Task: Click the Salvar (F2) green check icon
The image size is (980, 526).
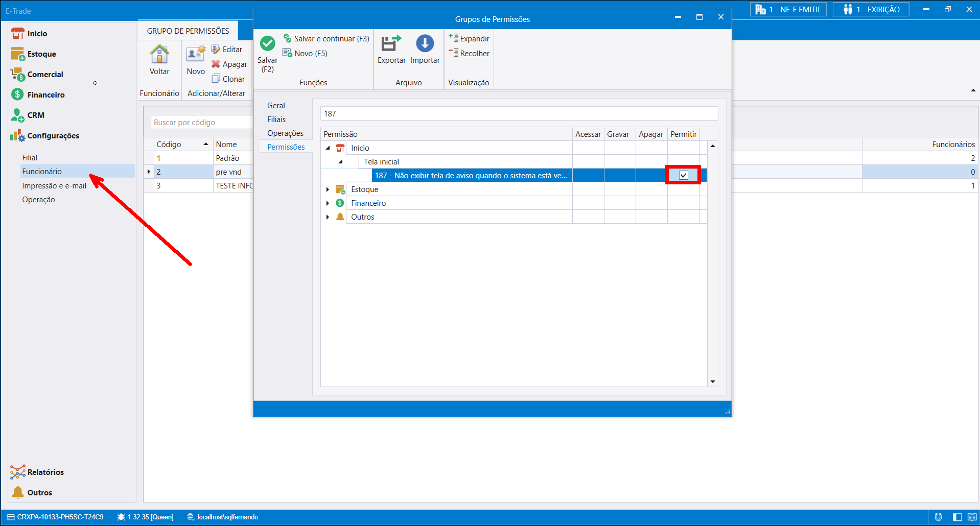Action: pos(267,44)
